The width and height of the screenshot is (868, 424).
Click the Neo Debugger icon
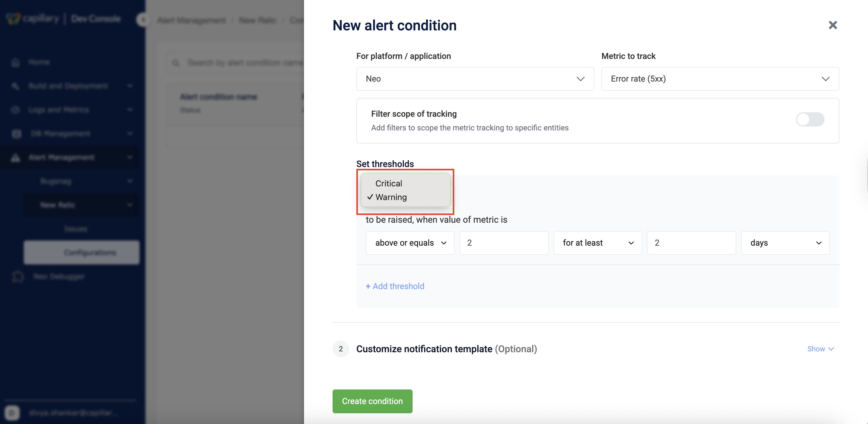click(18, 277)
